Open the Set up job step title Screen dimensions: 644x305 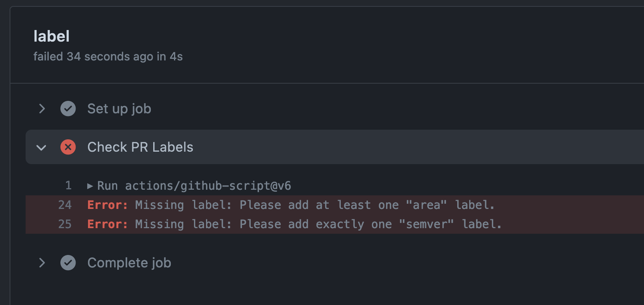point(119,108)
